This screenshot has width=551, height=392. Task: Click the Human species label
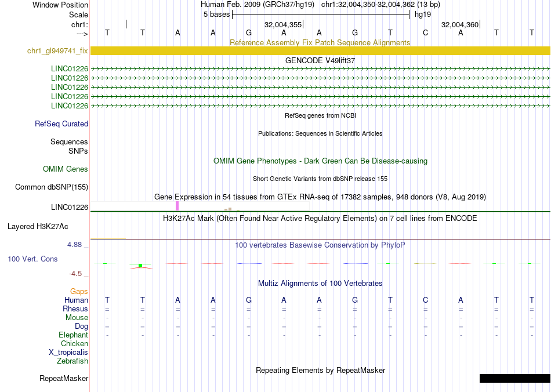(76, 300)
